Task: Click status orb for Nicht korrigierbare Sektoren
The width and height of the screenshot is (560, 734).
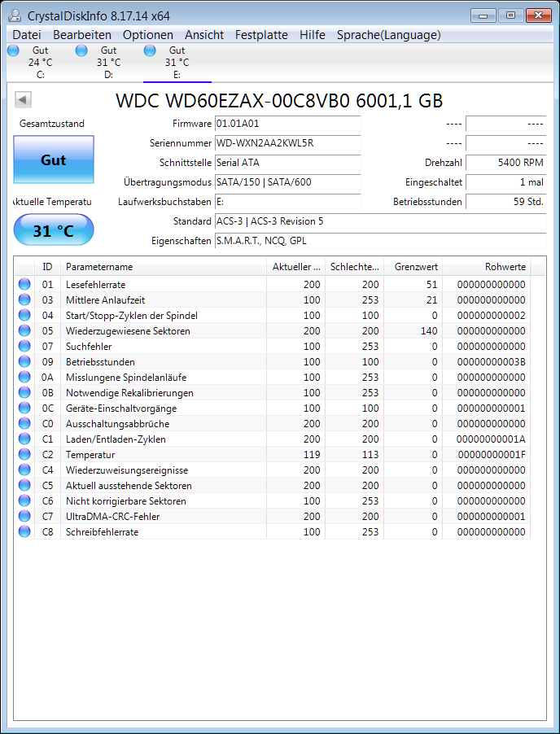Action: pos(24,500)
